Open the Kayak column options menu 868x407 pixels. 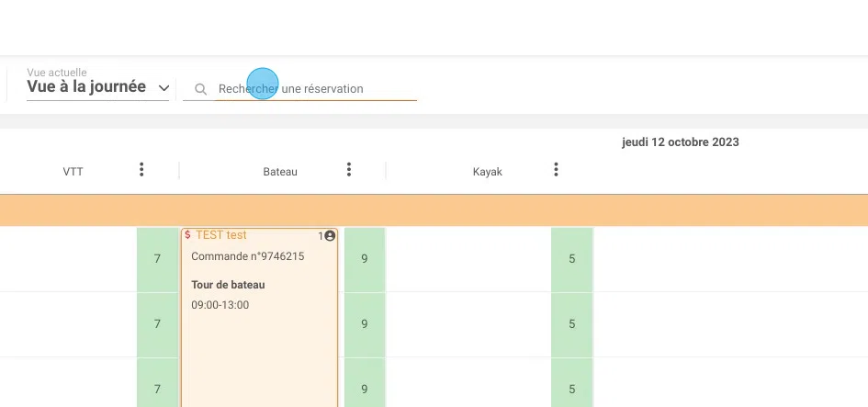tap(556, 169)
